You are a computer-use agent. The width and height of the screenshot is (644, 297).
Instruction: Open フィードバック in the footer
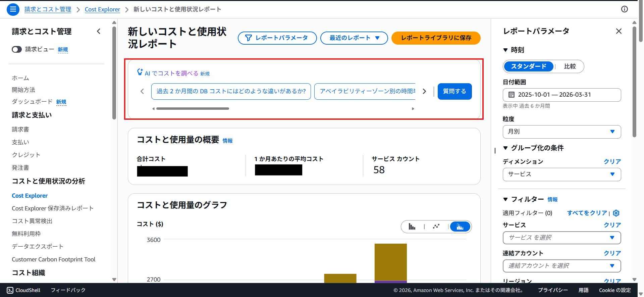[68, 290]
